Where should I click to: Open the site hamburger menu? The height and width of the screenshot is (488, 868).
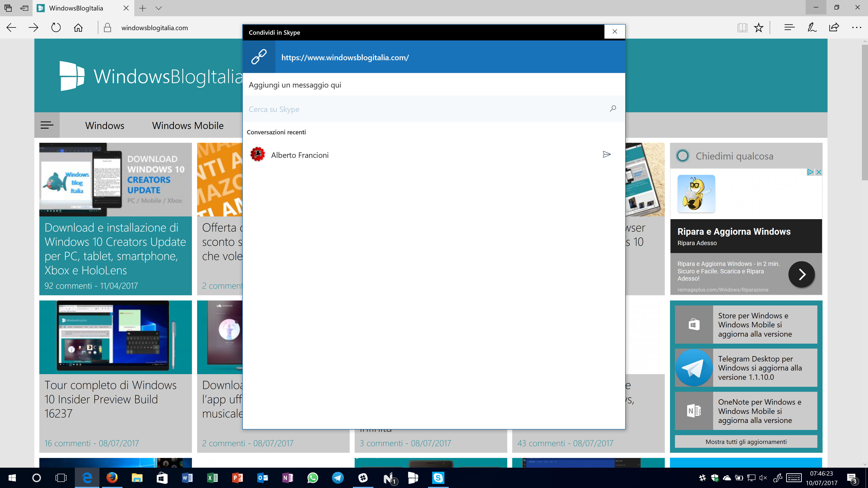47,125
